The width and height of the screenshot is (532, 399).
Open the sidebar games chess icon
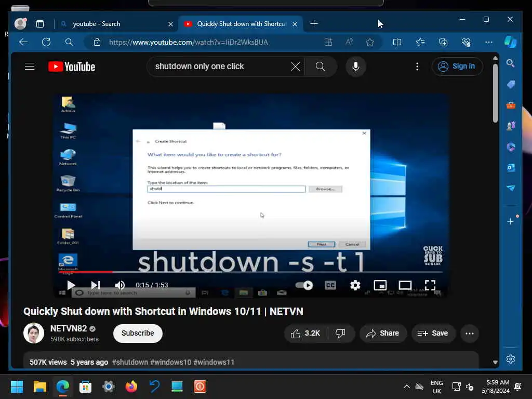511,126
